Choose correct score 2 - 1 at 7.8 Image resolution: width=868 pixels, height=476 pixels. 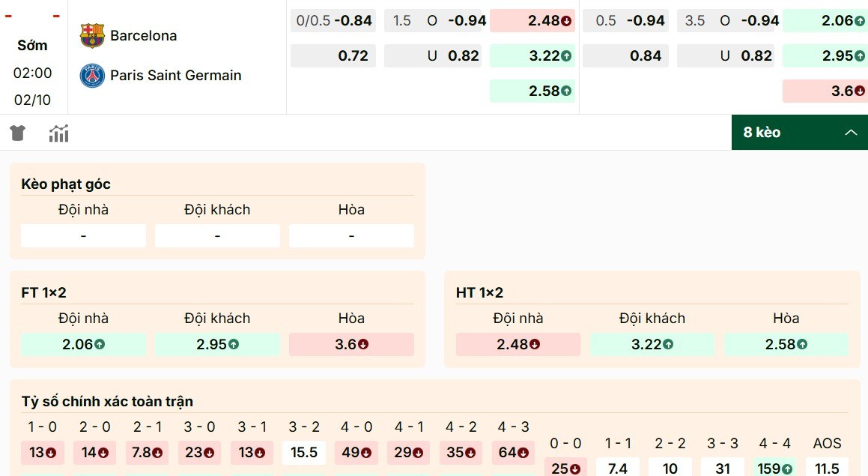(147, 453)
